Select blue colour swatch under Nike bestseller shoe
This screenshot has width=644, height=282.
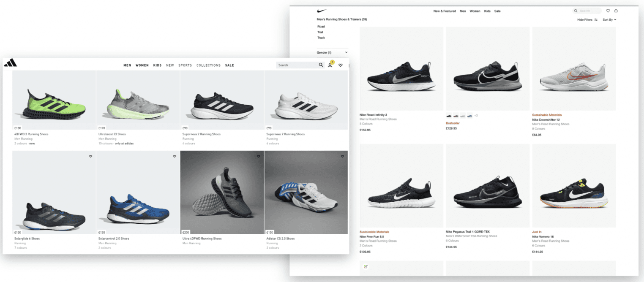[x=469, y=116]
